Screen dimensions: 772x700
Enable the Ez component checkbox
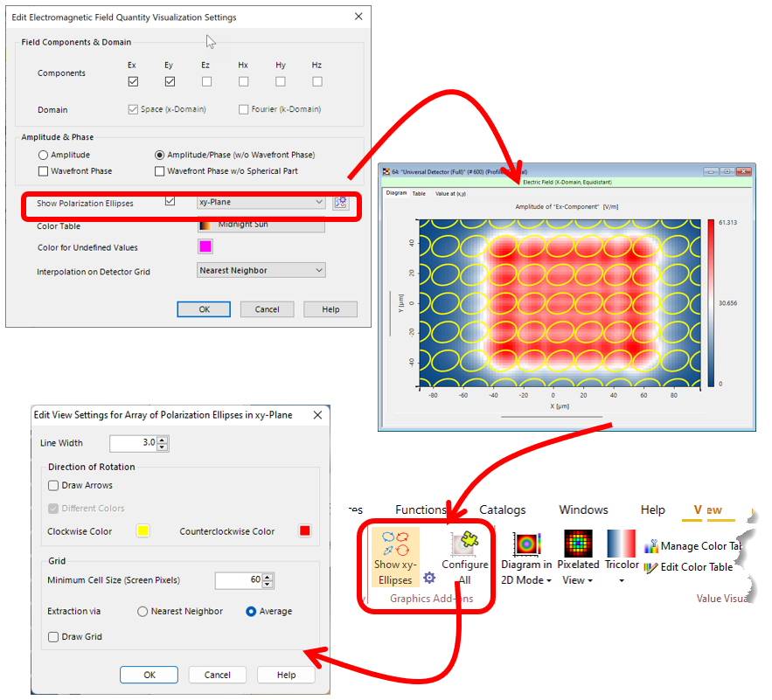(x=206, y=82)
